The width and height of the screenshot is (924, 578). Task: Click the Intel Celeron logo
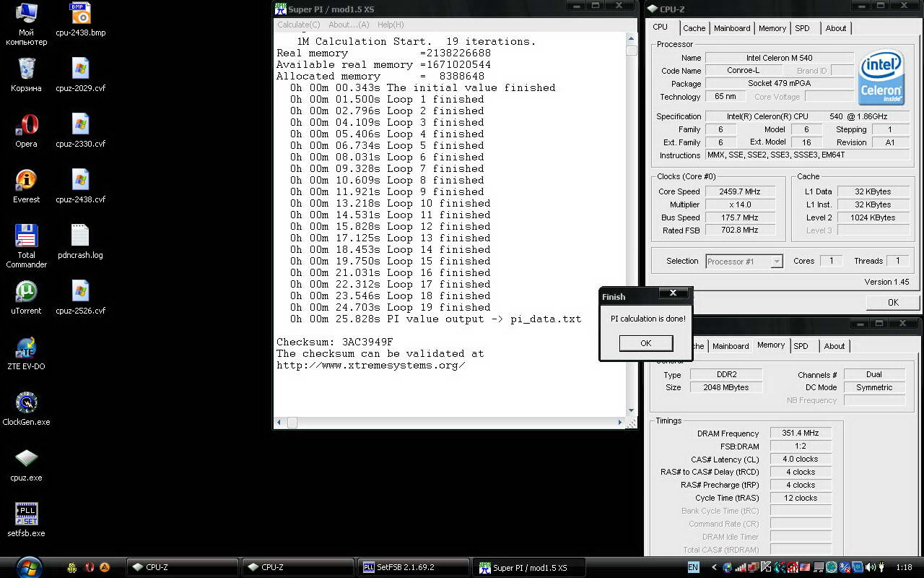[x=881, y=77]
